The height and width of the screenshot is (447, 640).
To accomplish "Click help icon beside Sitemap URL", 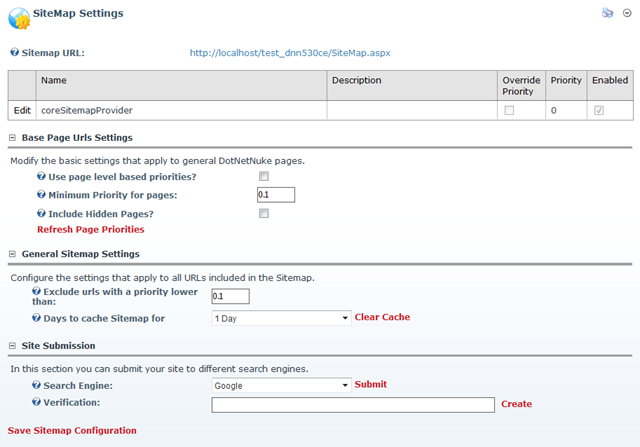I will tap(15, 52).
